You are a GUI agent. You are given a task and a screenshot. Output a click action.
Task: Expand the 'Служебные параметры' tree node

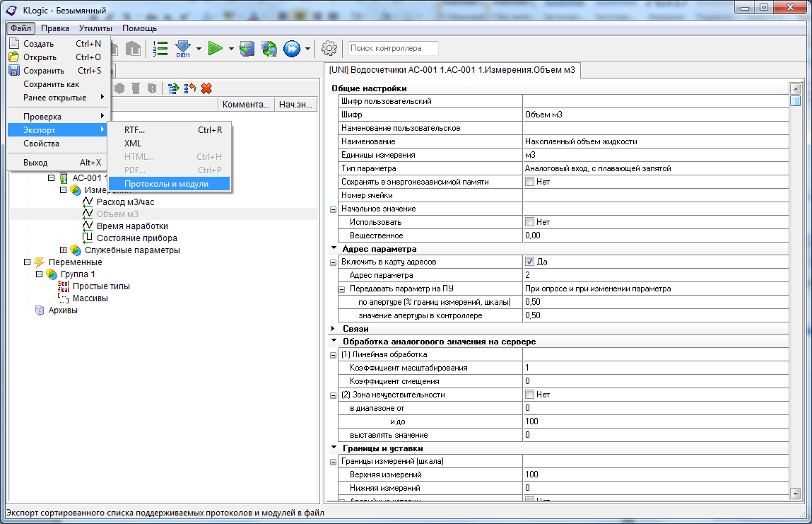click(x=63, y=250)
